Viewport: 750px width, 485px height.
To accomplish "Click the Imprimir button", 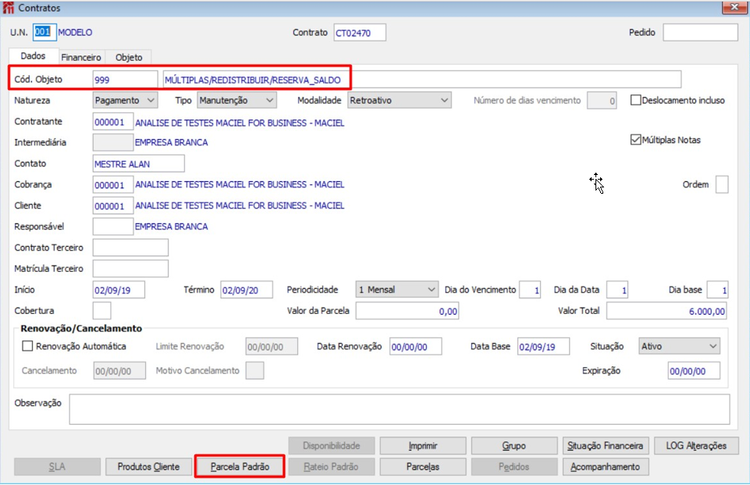I will [x=423, y=446].
